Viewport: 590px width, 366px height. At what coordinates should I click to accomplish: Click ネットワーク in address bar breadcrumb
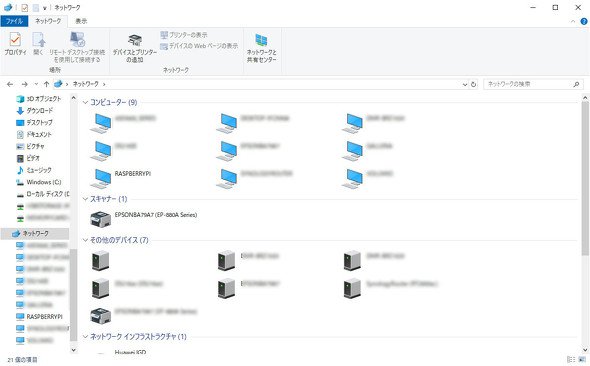pos(85,84)
